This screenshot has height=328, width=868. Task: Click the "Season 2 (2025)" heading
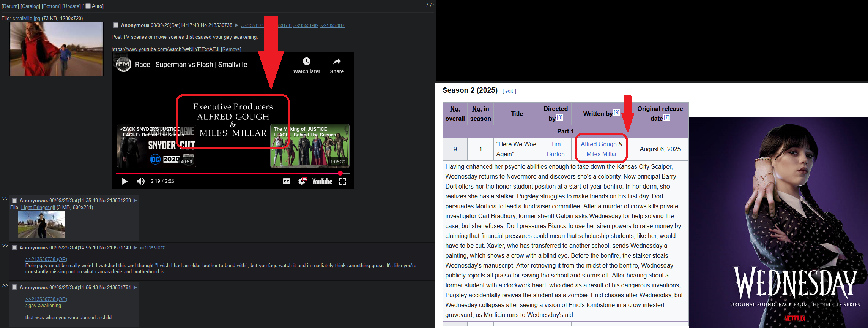[x=470, y=90]
